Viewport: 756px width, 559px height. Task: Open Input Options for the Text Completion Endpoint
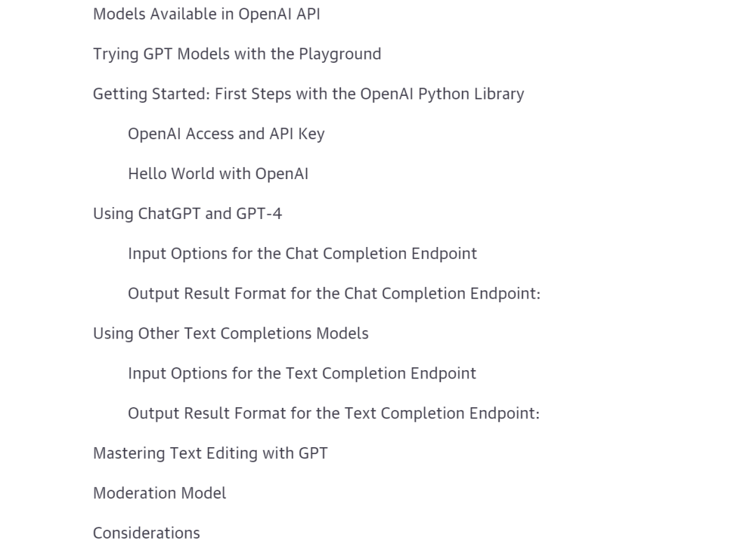click(x=302, y=374)
